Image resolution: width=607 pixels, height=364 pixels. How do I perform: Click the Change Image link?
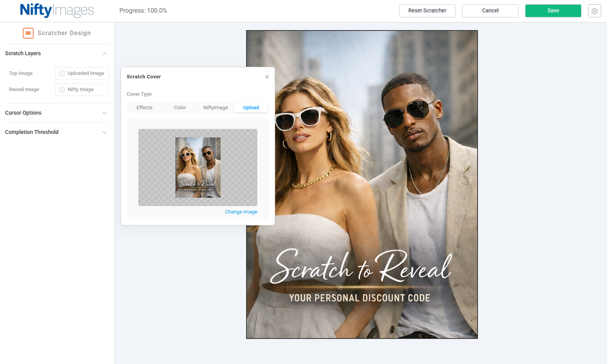click(241, 212)
